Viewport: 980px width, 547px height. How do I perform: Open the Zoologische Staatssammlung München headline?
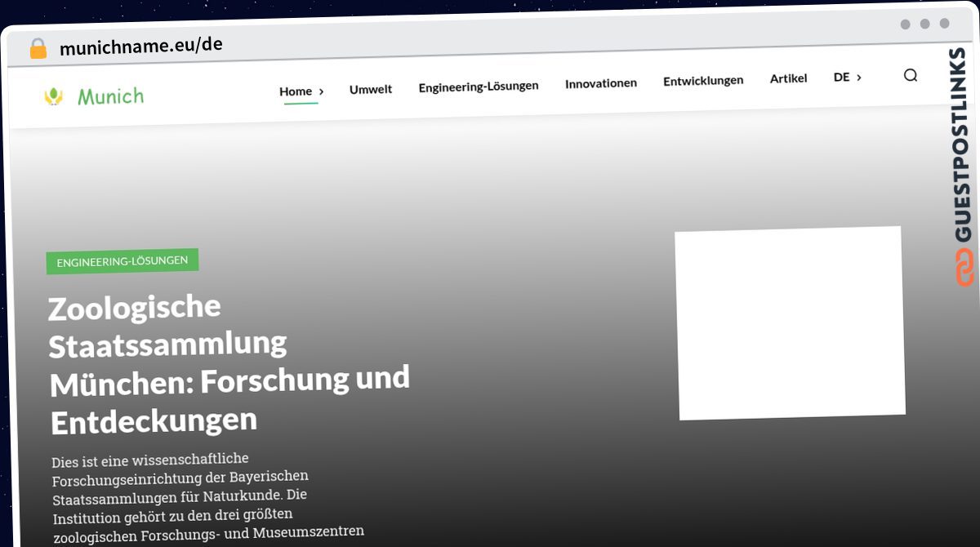(x=228, y=363)
